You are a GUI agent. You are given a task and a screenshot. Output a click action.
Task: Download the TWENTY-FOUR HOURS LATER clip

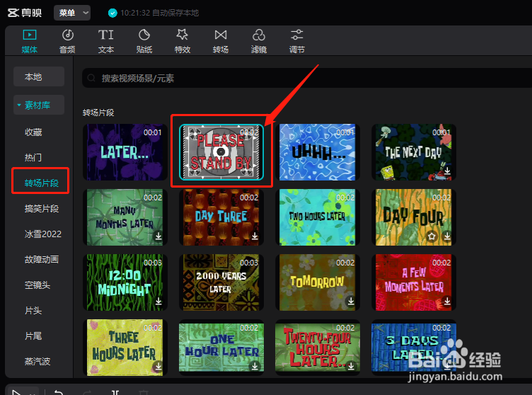pos(351,366)
